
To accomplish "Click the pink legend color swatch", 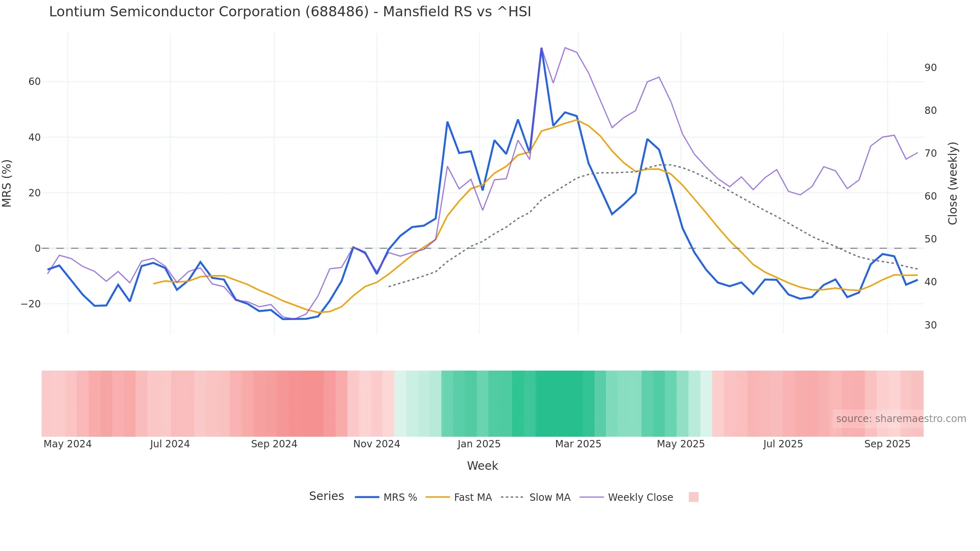I will (x=693, y=497).
